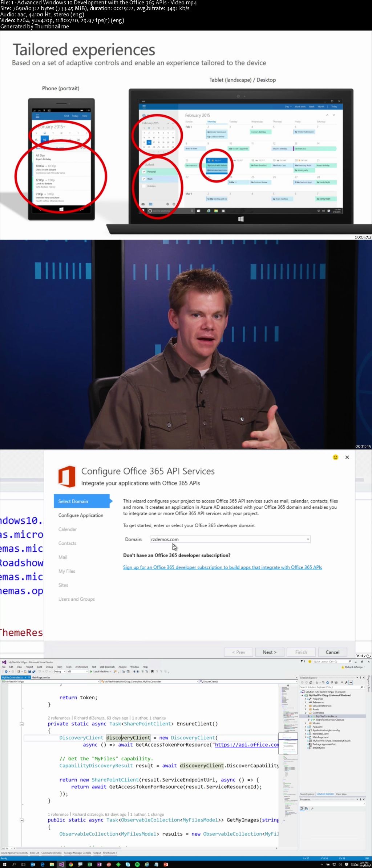Open the Domain combo box dropdown
372x868 pixels.
308,539
